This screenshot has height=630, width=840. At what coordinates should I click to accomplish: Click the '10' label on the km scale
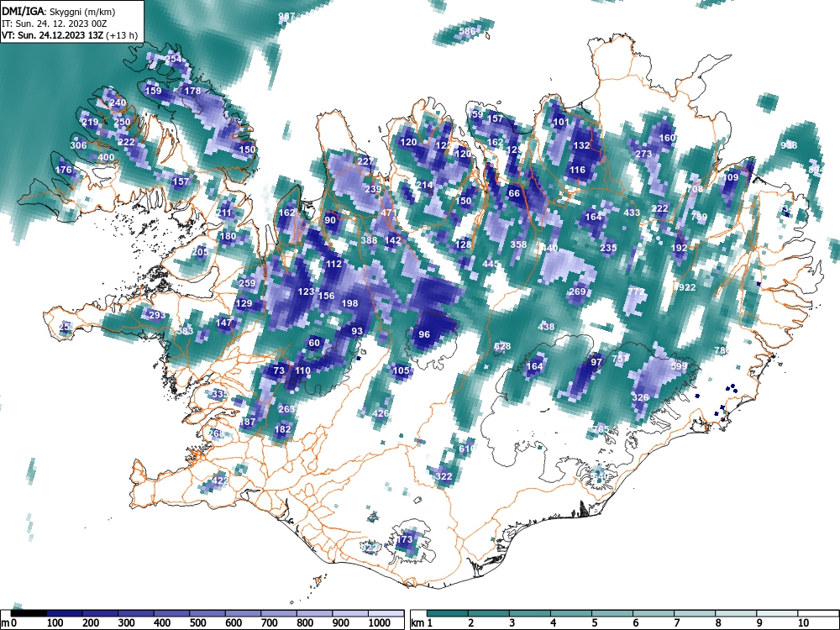803,623
